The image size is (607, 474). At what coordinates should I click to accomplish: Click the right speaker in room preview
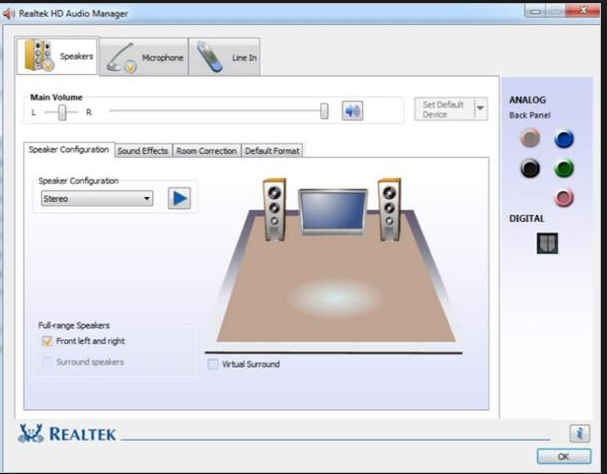[x=389, y=210]
